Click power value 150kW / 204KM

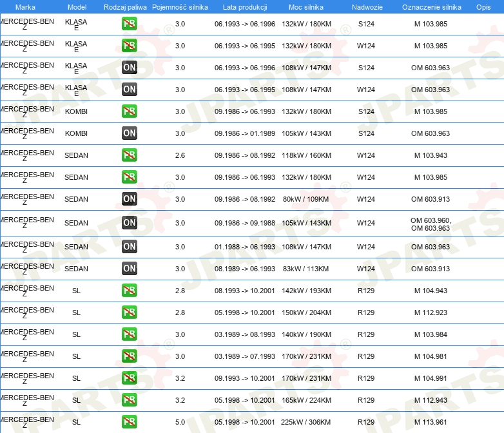(x=306, y=313)
